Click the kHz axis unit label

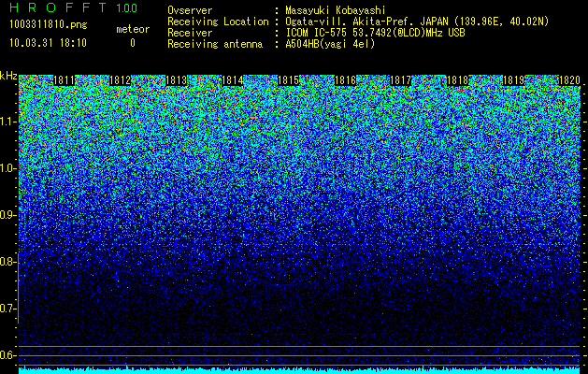[x=8, y=76]
